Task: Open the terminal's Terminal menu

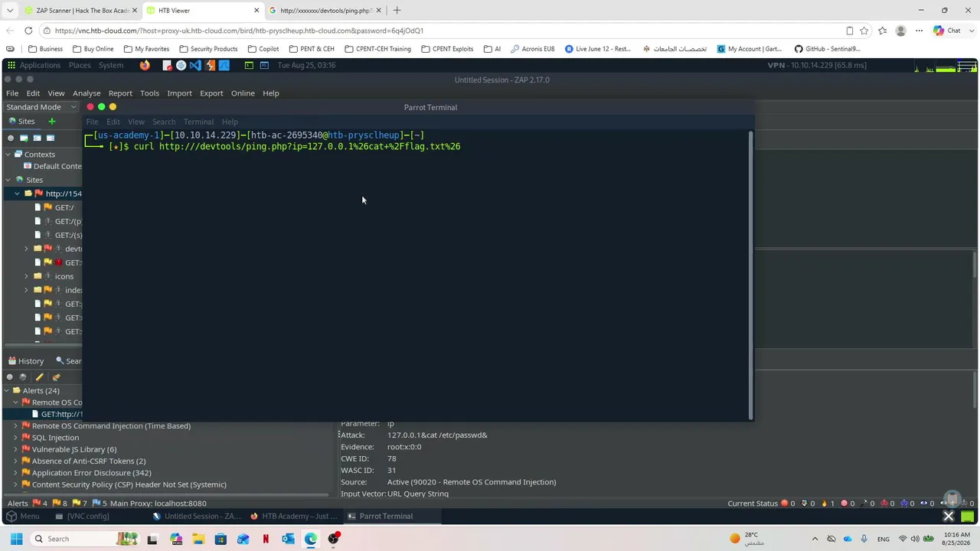Action: 198,122
